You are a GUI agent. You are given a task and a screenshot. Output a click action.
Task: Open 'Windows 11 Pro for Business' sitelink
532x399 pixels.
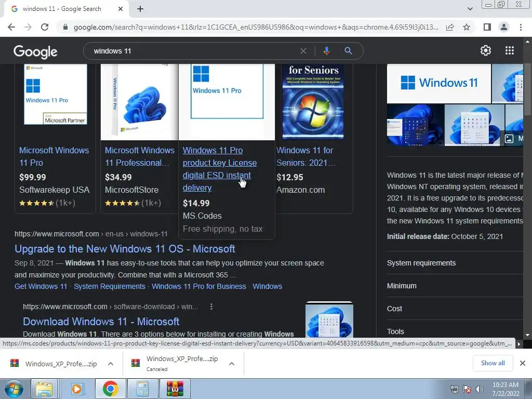199,286
